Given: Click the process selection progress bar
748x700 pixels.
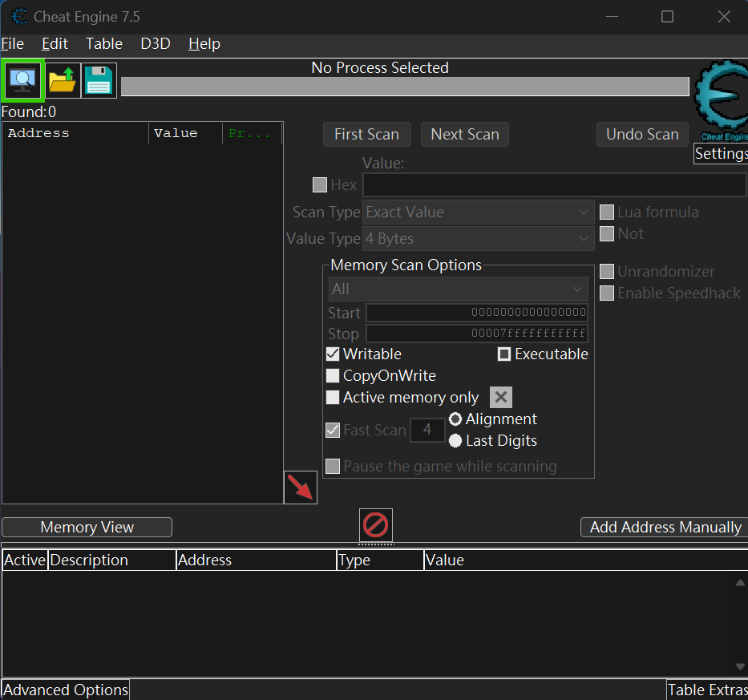Looking at the screenshot, I should click(x=404, y=86).
